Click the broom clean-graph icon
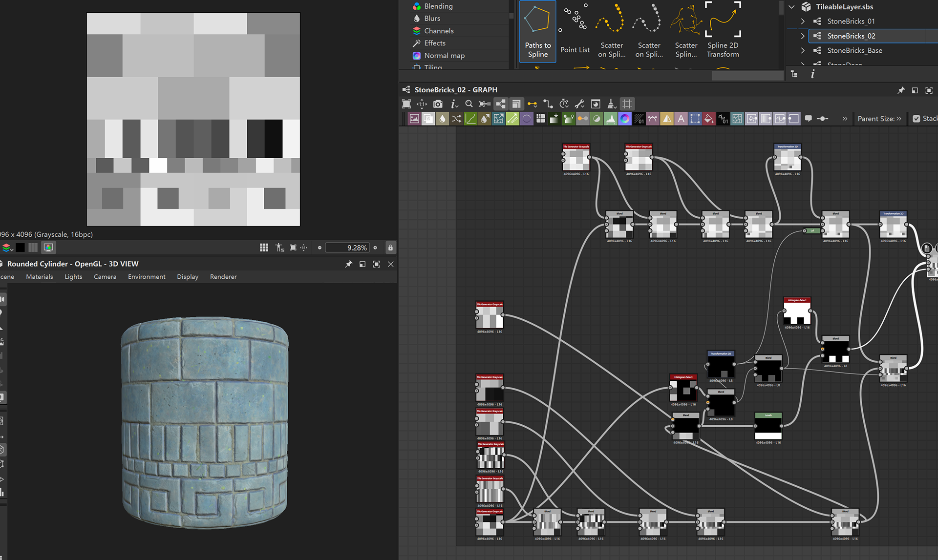Viewport: 938px width, 560px height. point(611,104)
